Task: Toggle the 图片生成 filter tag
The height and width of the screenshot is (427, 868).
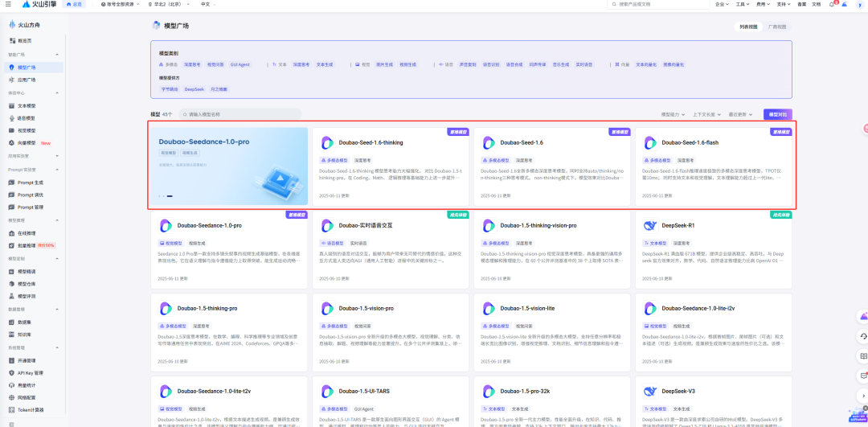Action: pyautogui.click(x=383, y=64)
